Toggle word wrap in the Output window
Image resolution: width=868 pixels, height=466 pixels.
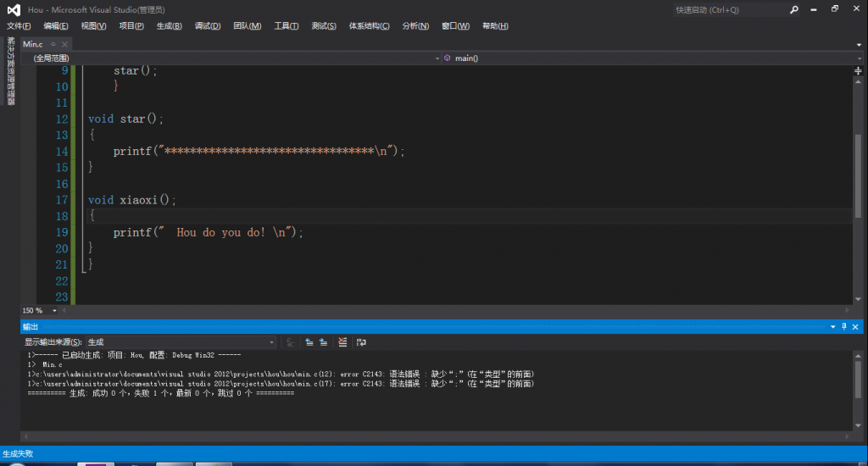click(x=361, y=342)
